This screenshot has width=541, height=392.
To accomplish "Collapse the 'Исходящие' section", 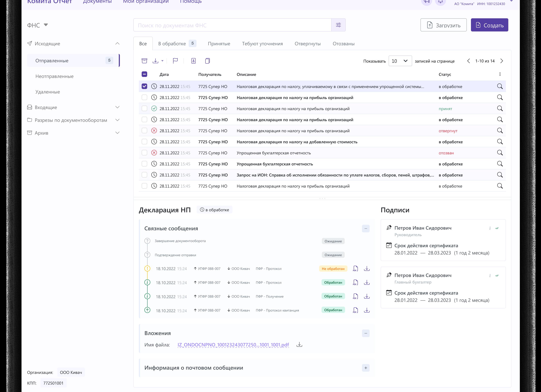I will pyautogui.click(x=117, y=43).
